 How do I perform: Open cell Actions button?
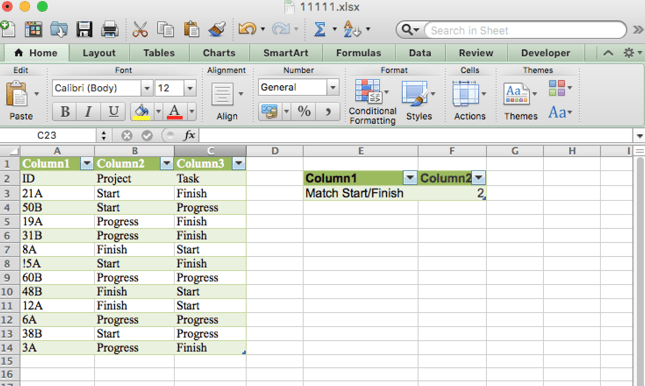[x=465, y=94]
